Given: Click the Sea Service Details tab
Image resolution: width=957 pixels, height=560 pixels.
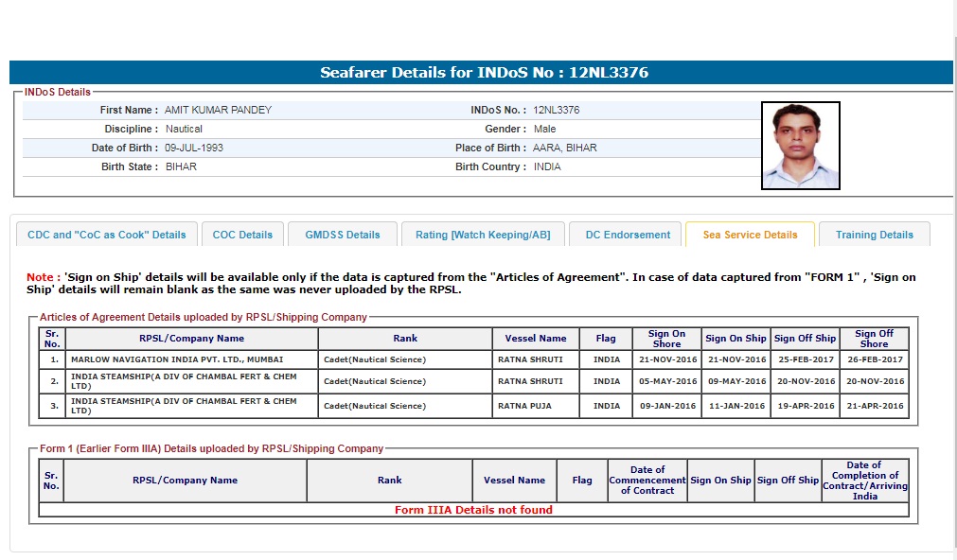Looking at the screenshot, I should pos(750,235).
